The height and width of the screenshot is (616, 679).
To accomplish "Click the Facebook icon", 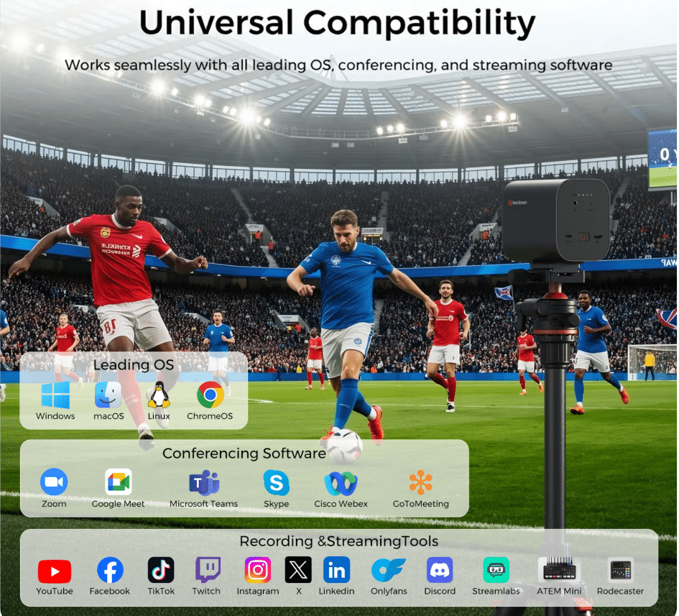I will 110,571.
